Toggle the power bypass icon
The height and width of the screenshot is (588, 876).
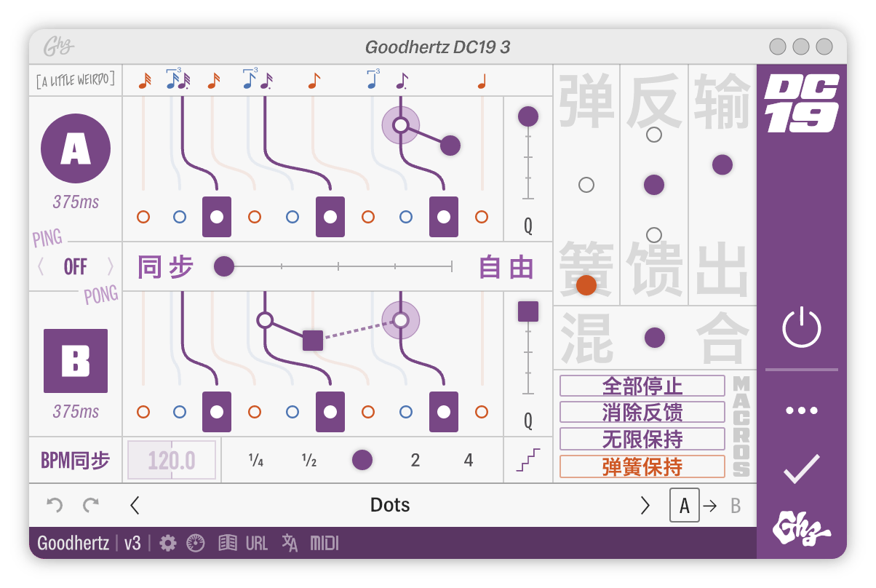[802, 327]
